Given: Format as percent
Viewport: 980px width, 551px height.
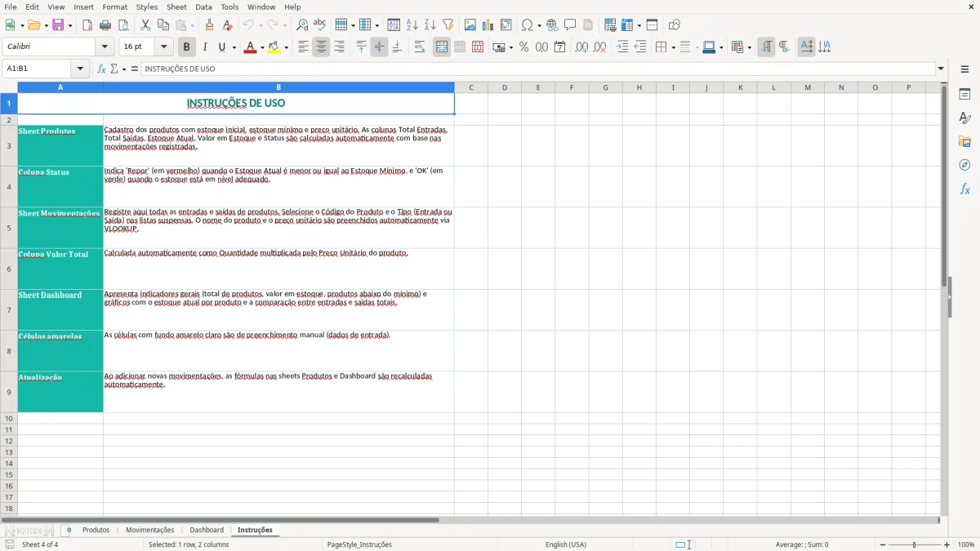Looking at the screenshot, I should (x=524, y=47).
